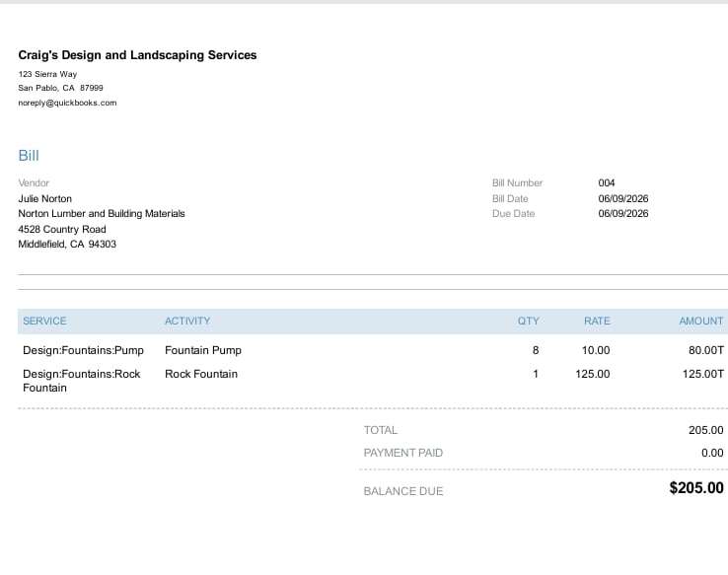
Task: Click the SERVICE column header
Action: point(44,322)
